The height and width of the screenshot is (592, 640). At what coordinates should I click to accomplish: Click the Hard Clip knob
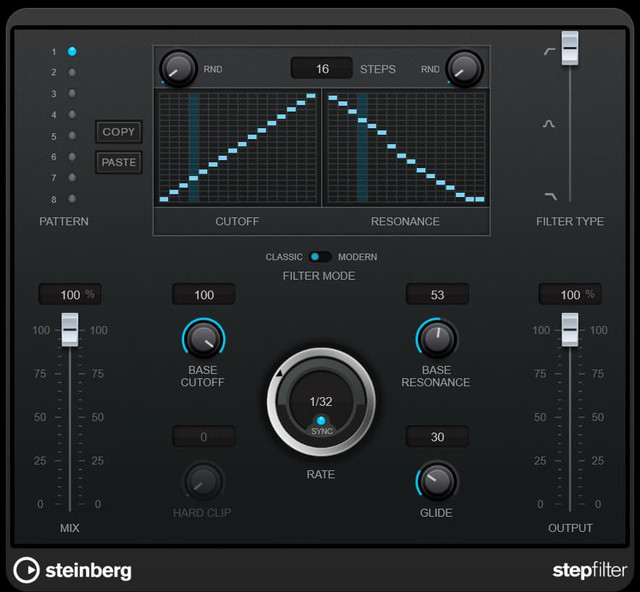203,482
